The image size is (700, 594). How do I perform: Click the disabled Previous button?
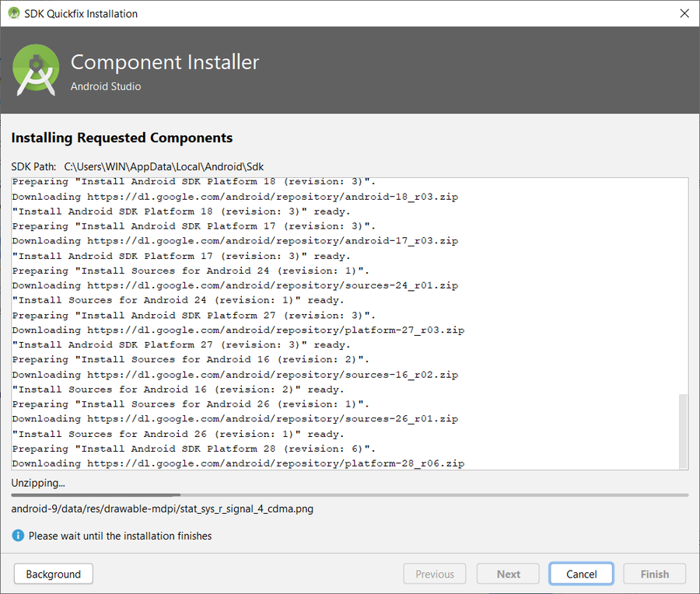[435, 574]
